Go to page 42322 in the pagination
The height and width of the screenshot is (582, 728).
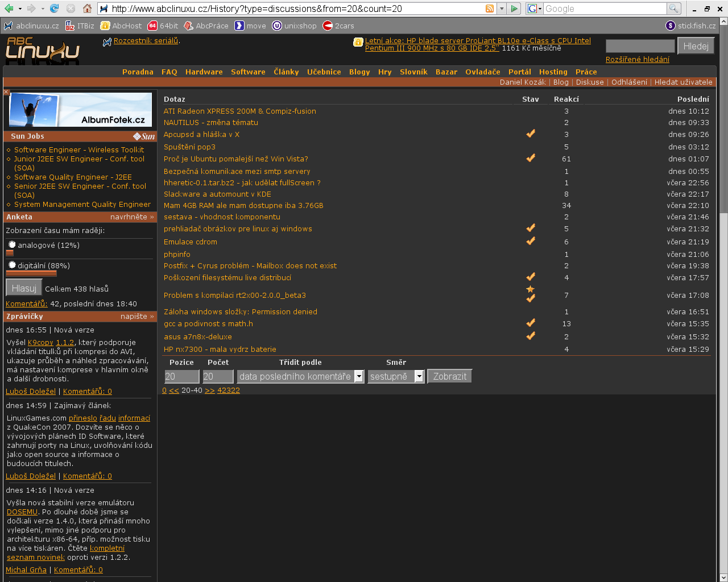click(x=229, y=390)
